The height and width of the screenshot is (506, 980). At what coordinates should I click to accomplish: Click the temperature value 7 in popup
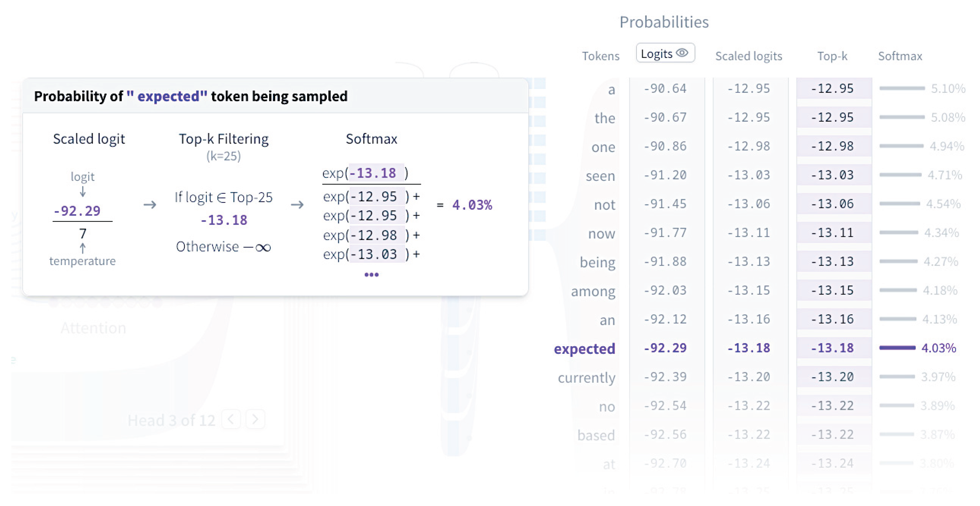[82, 233]
